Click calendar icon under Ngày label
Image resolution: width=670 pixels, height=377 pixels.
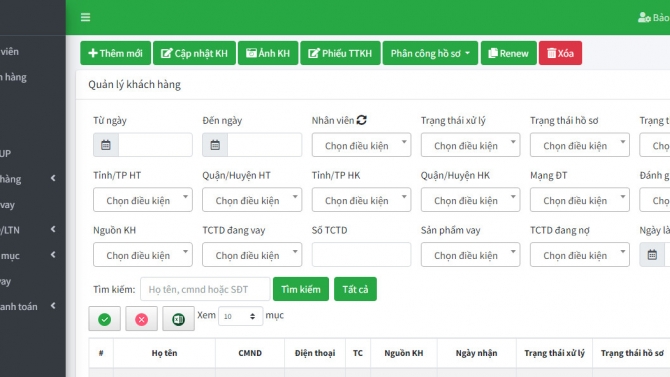tap(652, 255)
